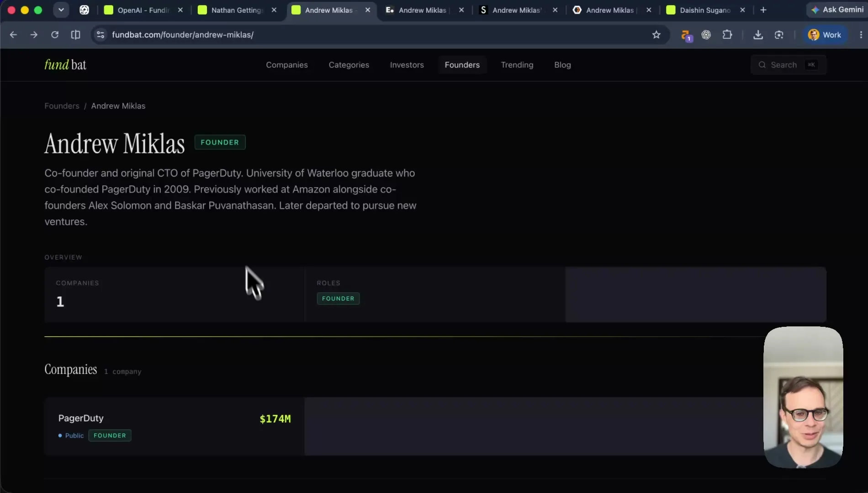Viewport: 868px width, 493px height.
Task: Click the fundbat.com URL in address bar
Action: click(x=182, y=35)
